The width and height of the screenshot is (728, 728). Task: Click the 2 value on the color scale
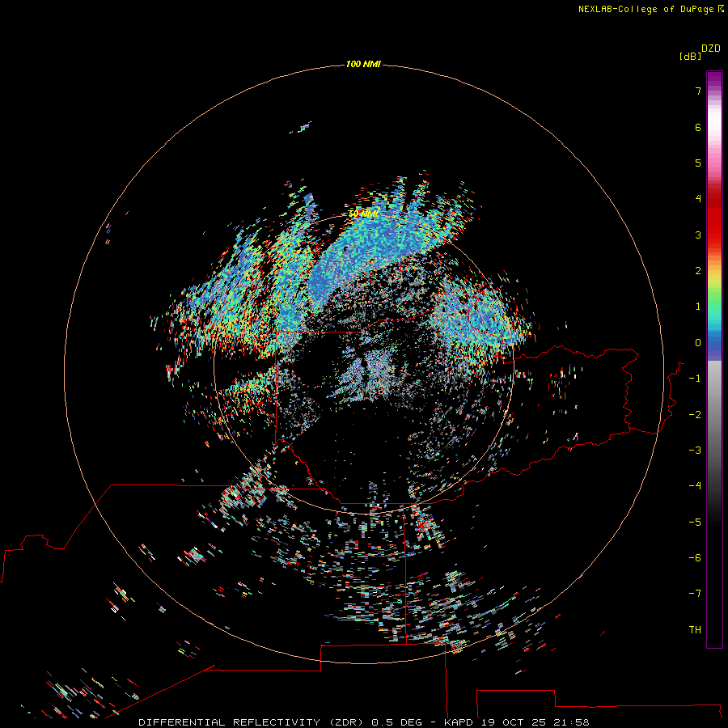point(698,271)
